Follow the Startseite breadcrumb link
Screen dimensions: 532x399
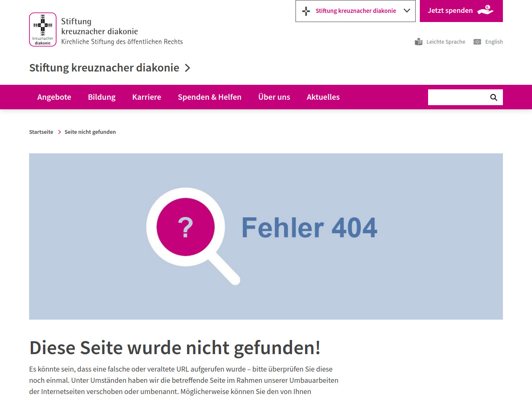[x=41, y=132]
